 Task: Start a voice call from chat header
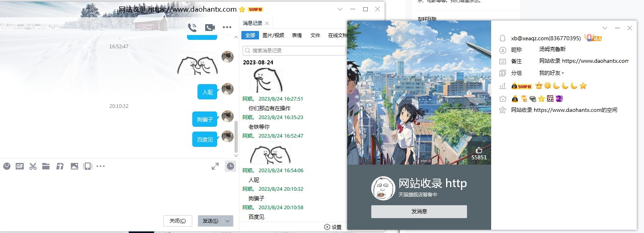192,27
